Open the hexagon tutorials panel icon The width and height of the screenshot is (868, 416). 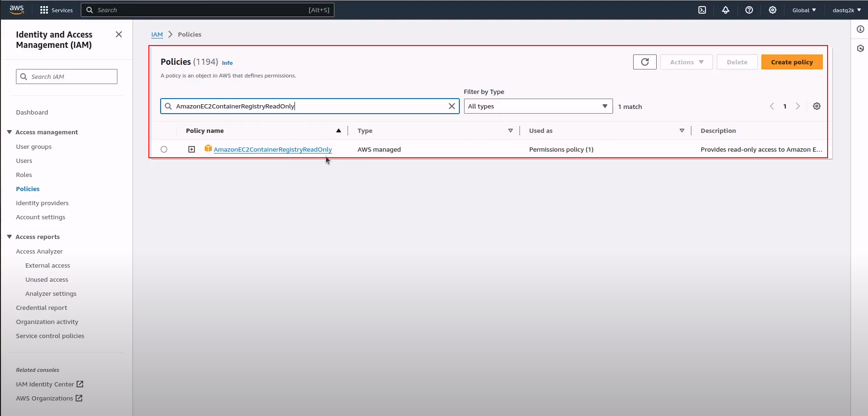tap(860, 48)
